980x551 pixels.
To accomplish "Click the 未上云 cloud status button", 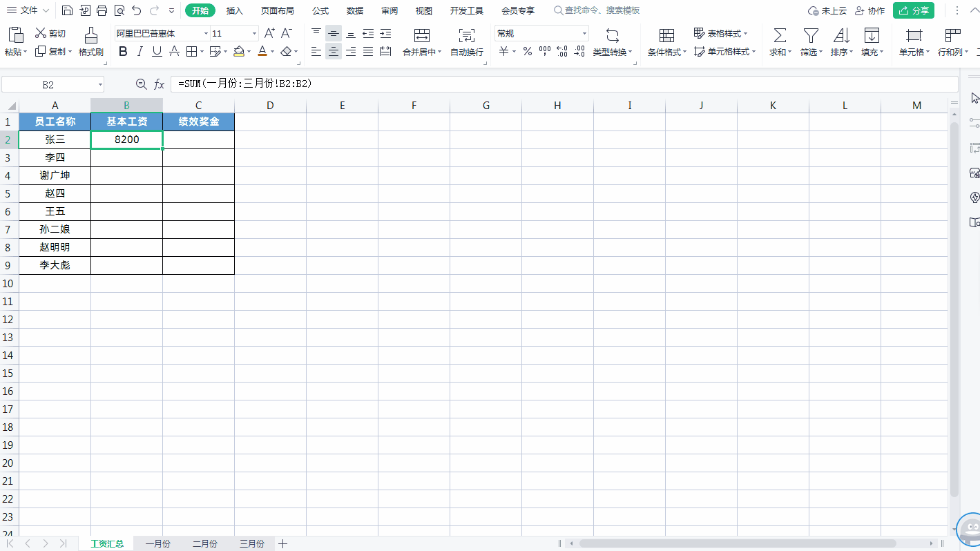I will click(x=827, y=10).
